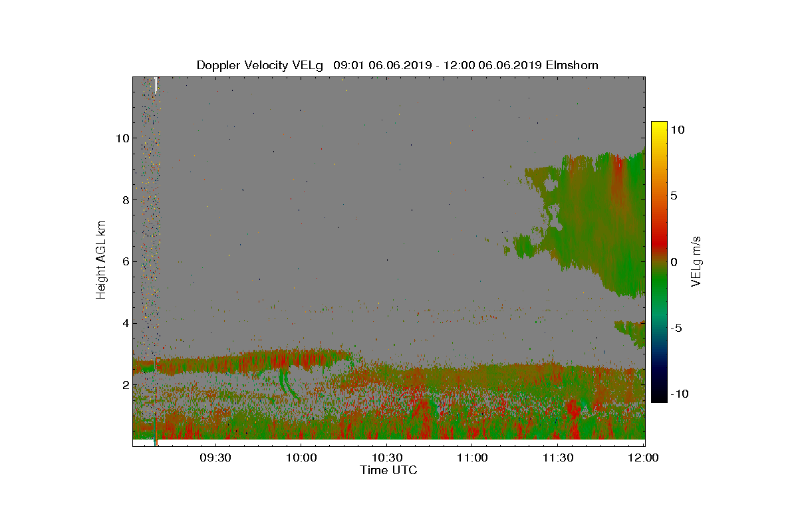Click the 11:30 time tick label
Image resolution: width=798 pixels, height=532 pixels.
pyautogui.click(x=557, y=458)
